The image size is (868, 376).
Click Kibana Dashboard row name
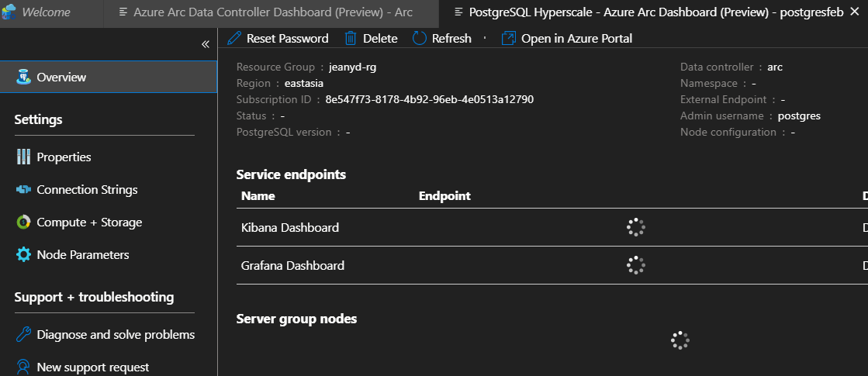(290, 227)
